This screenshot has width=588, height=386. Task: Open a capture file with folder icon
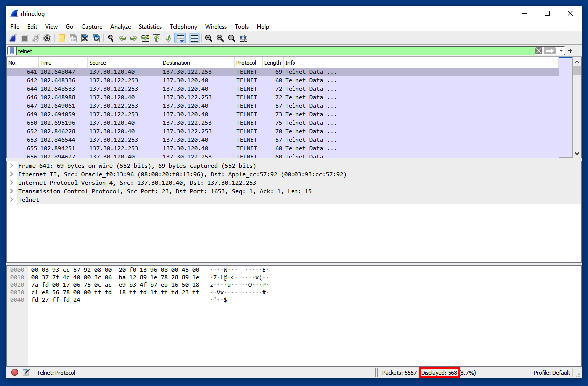coord(62,38)
